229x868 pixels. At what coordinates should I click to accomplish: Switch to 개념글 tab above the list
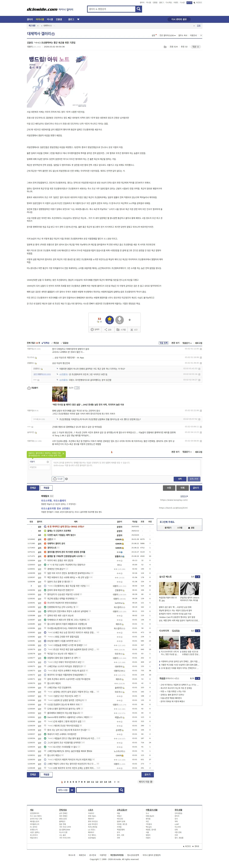click(46, 488)
